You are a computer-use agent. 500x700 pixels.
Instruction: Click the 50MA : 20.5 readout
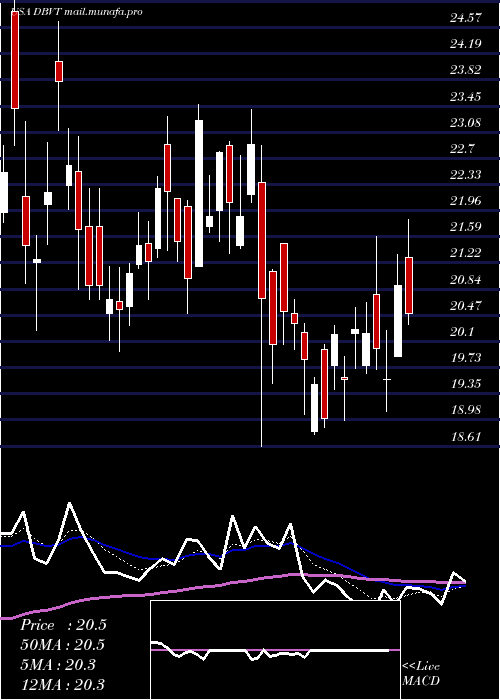click(62, 645)
